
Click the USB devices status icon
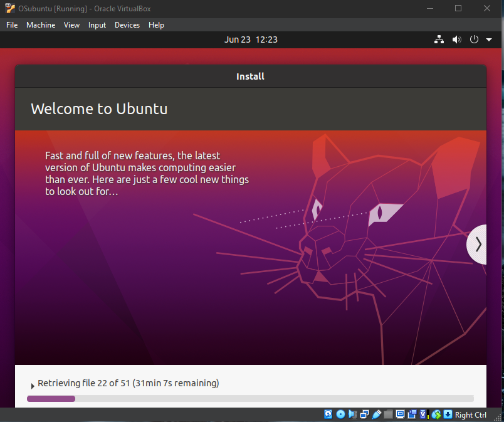point(376,414)
